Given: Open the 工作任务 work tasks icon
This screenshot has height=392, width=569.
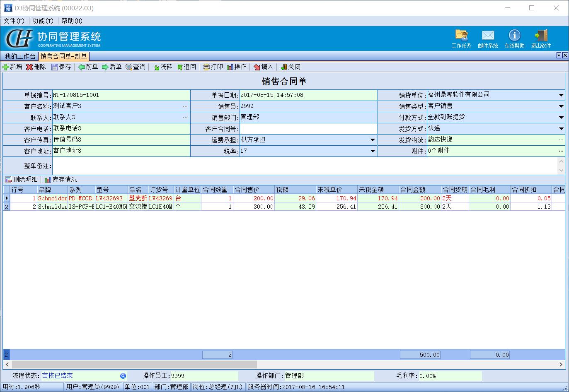Looking at the screenshot, I should pyautogui.click(x=461, y=39).
